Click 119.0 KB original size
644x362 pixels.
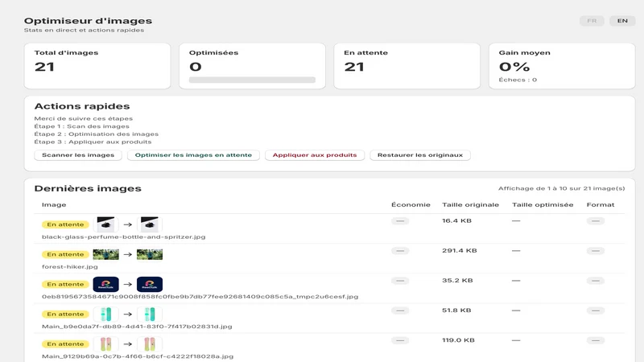[x=458, y=340]
